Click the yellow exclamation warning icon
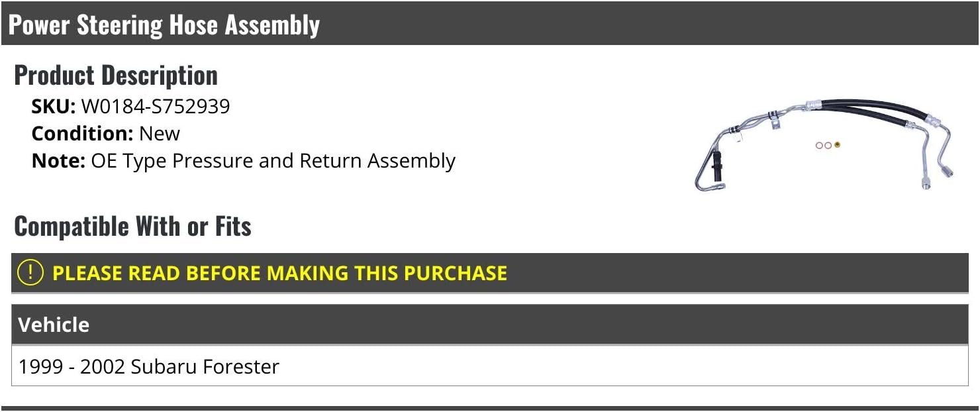Viewport: 980px width, 412px height. [30, 273]
